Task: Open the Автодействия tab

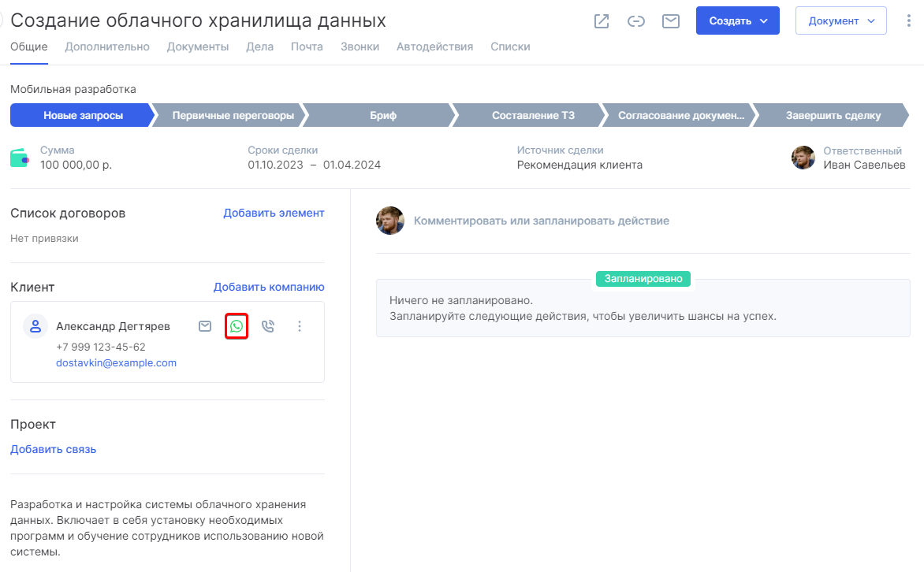Action: pyautogui.click(x=434, y=46)
